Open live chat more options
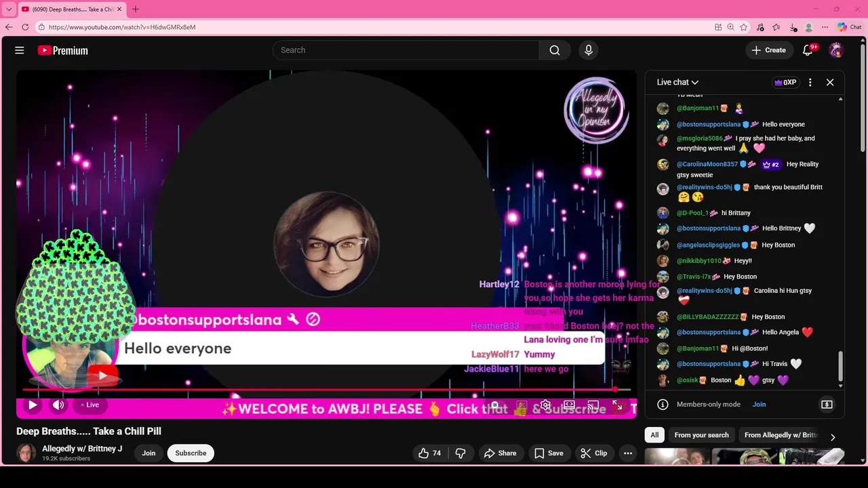The width and height of the screenshot is (868, 488). (810, 82)
